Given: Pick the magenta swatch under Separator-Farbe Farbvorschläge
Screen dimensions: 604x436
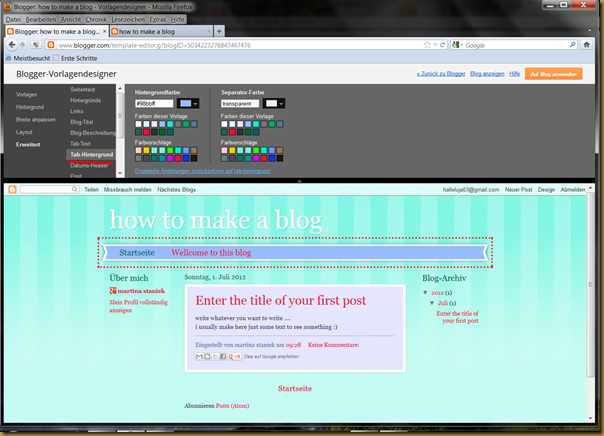Looking at the screenshot, I should coord(256,158).
